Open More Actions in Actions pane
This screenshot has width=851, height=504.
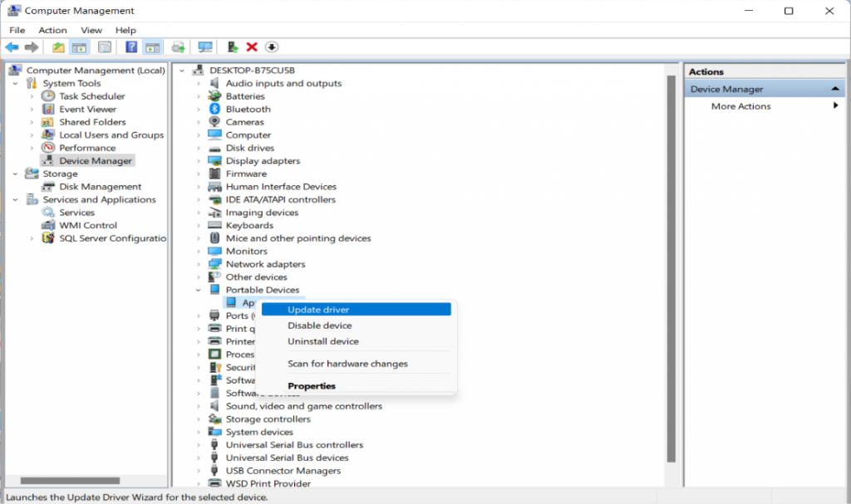[x=740, y=106]
